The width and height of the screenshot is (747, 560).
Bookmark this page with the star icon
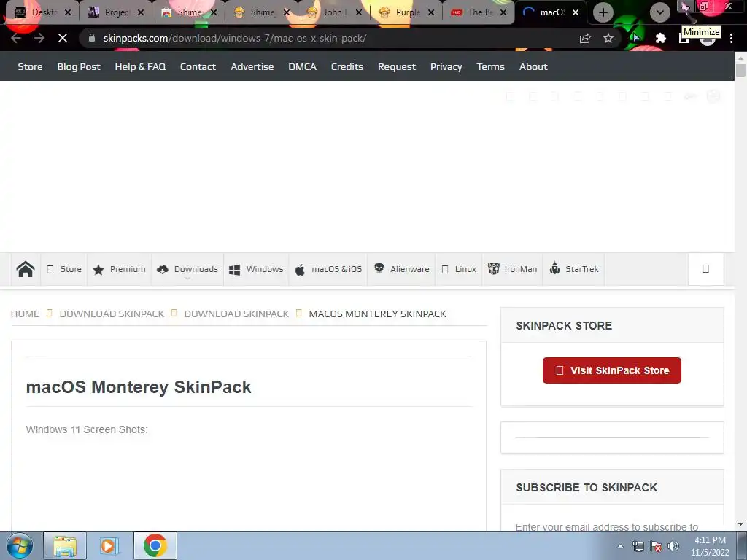point(608,38)
